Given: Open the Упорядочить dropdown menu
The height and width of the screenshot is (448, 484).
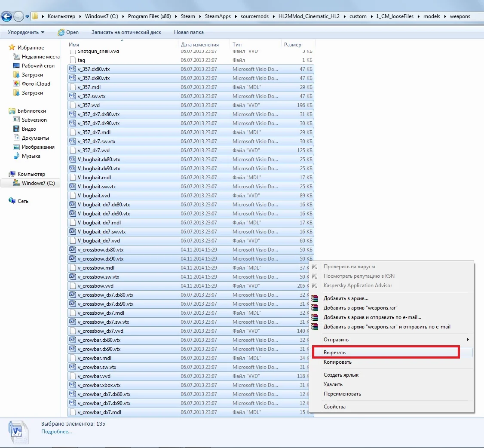Looking at the screenshot, I should (x=26, y=32).
